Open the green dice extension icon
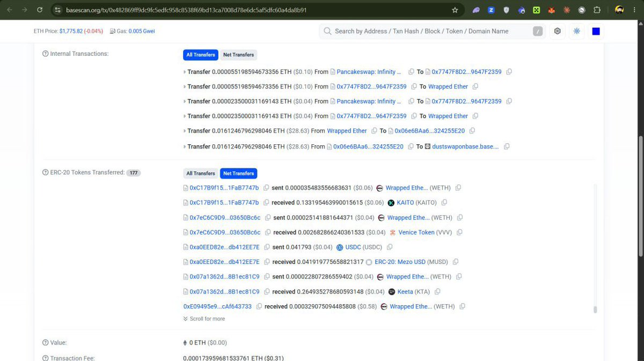 pos(536,10)
